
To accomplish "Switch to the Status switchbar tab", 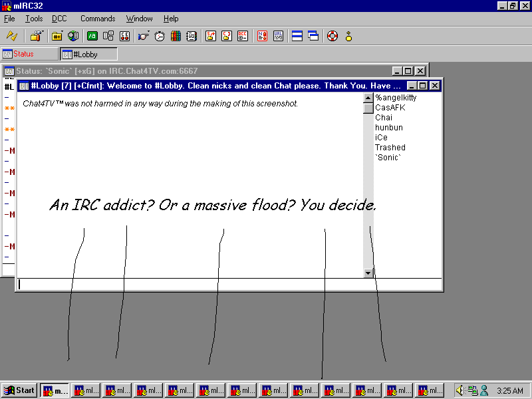I will point(30,54).
